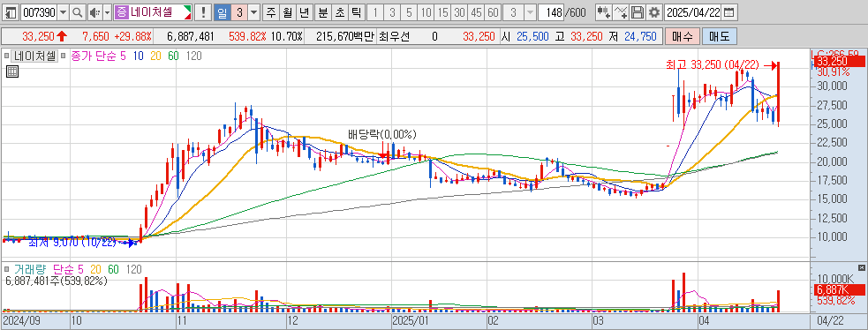The image size is (868, 330).
Task: Click the add line indicator icon
Action: click(x=622, y=12)
